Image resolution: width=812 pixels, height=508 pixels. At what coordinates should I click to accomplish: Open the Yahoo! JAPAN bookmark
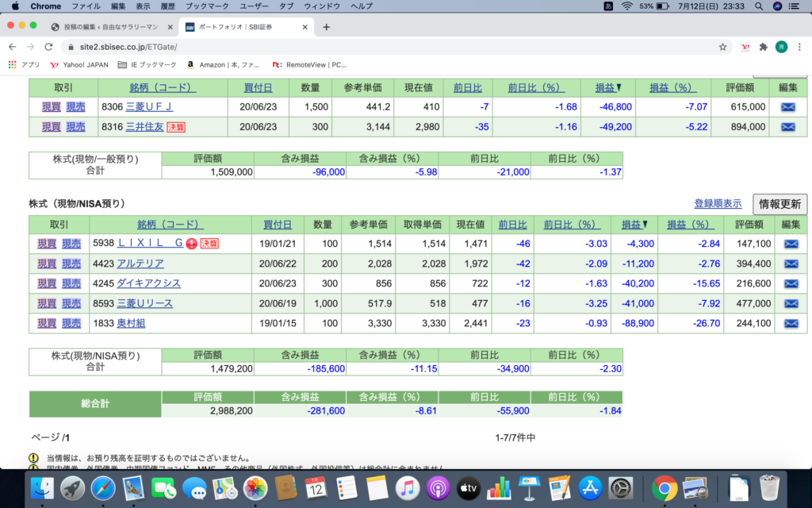(79, 65)
